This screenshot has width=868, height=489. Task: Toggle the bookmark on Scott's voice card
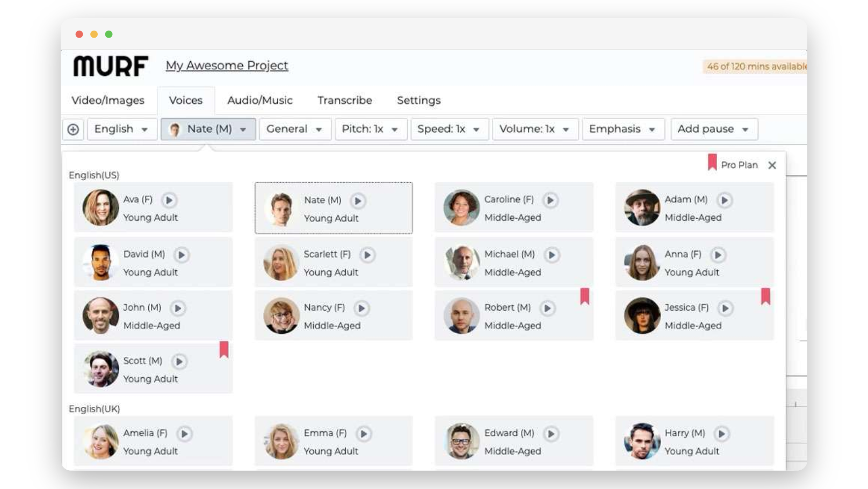pyautogui.click(x=224, y=350)
